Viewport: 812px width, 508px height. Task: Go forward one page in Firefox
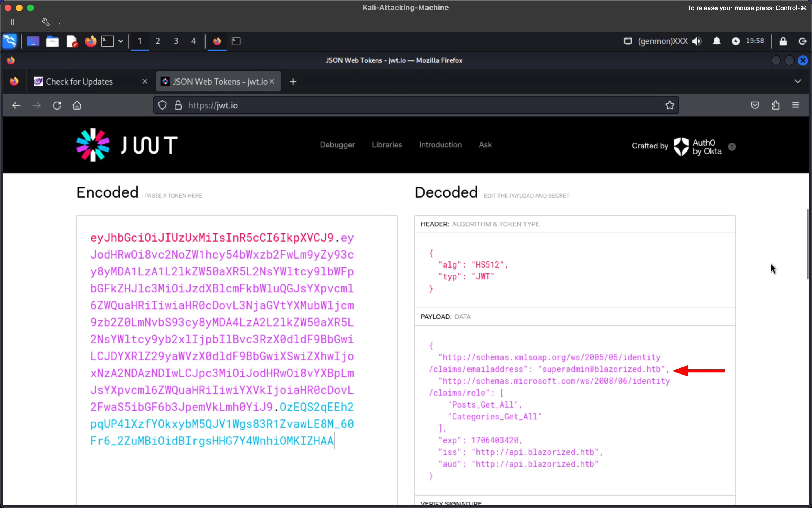(37, 106)
